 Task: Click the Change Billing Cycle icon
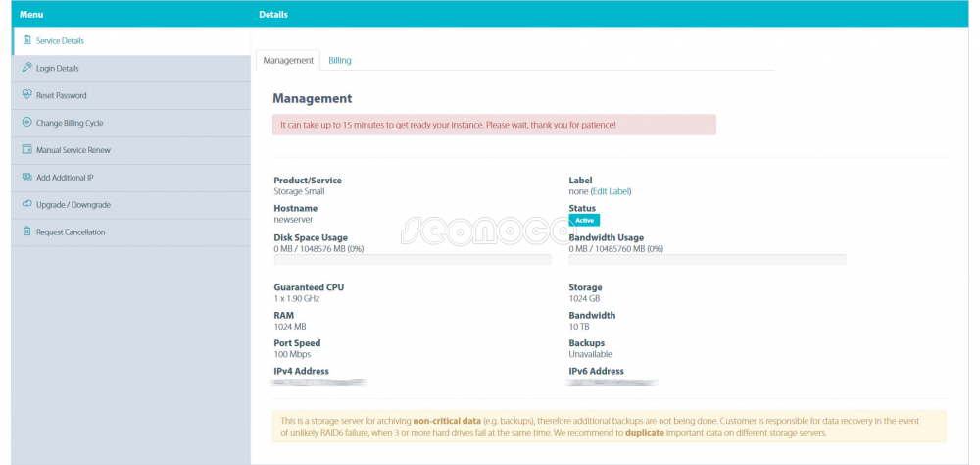pyautogui.click(x=26, y=123)
